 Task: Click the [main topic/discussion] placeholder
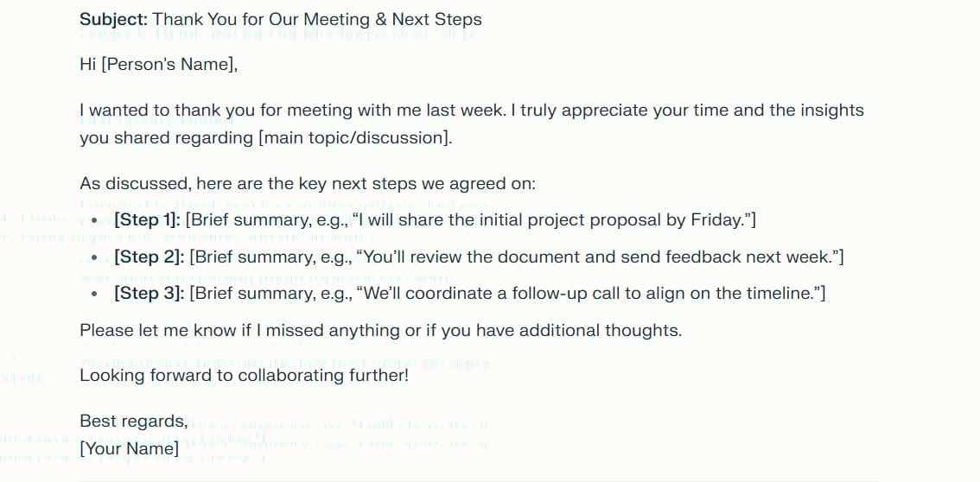354,138
